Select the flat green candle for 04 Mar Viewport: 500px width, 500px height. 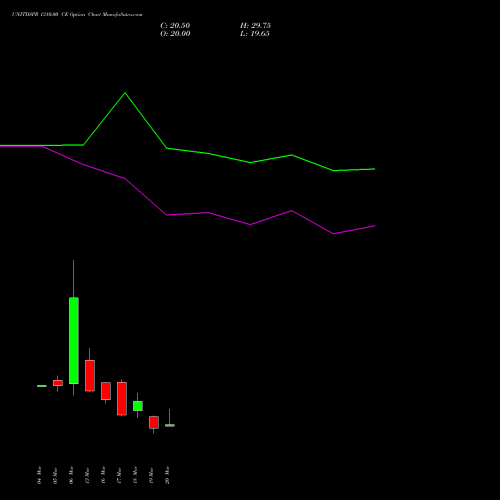[42, 386]
